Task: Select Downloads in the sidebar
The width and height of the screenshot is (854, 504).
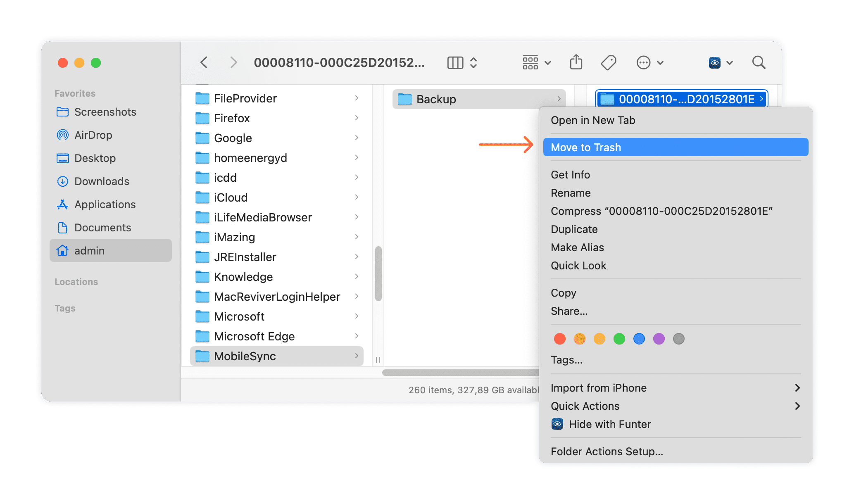Action: tap(102, 181)
